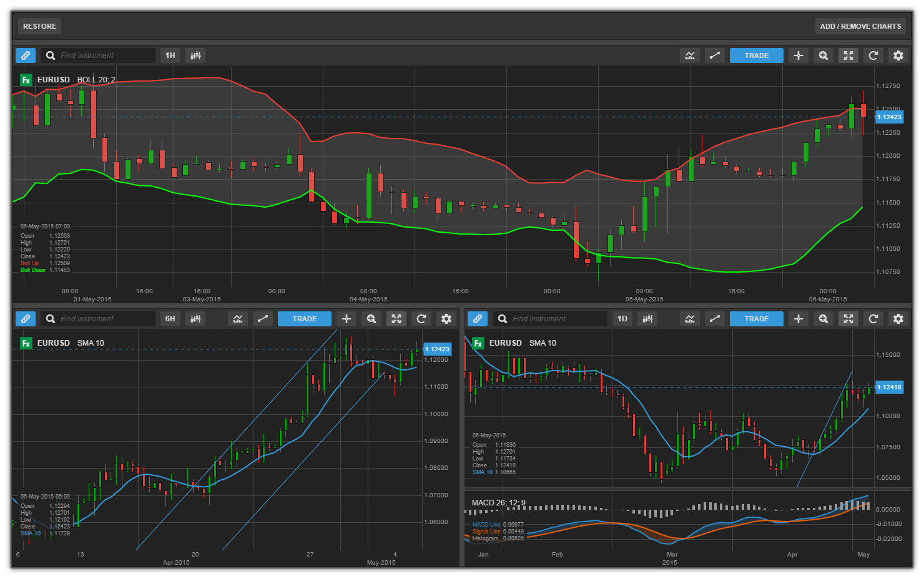Activate zoom tool in 6H chart
Image resolution: width=924 pixels, height=579 pixels.
click(x=371, y=319)
